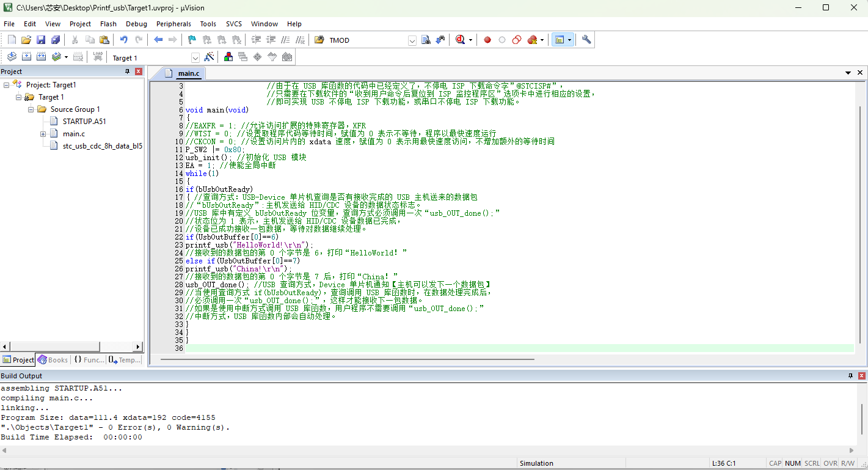Run incremental find with the blue arrow binoculars icon
This screenshot has height=470, width=868.
click(x=441, y=40)
